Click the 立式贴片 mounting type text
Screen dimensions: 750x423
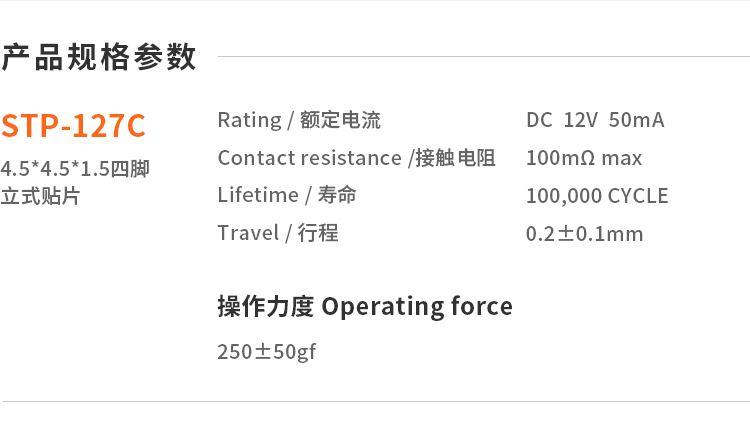(x=40, y=196)
